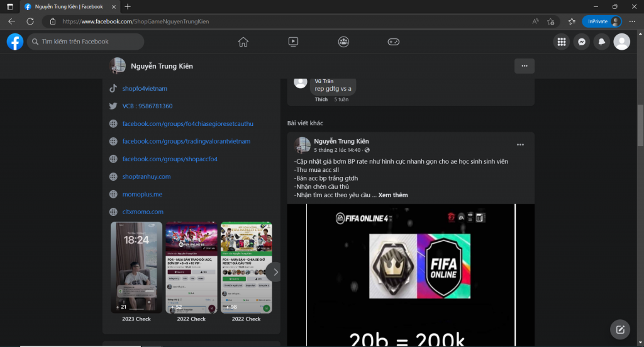Open the shopfo4vietnam TikTok link
The image size is (644, 347).
click(145, 89)
